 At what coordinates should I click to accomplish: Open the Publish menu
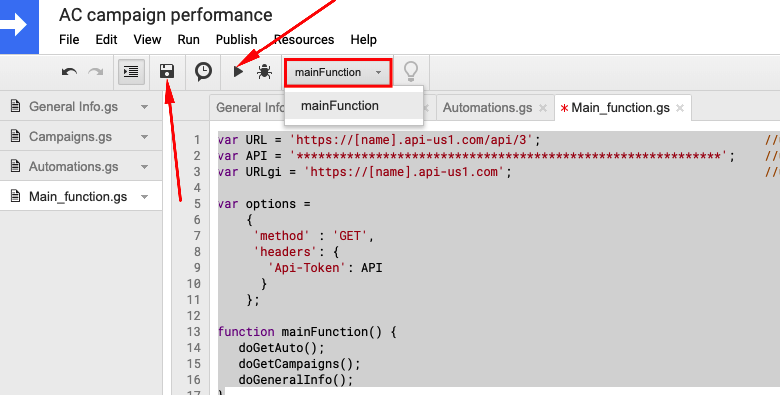[236, 39]
